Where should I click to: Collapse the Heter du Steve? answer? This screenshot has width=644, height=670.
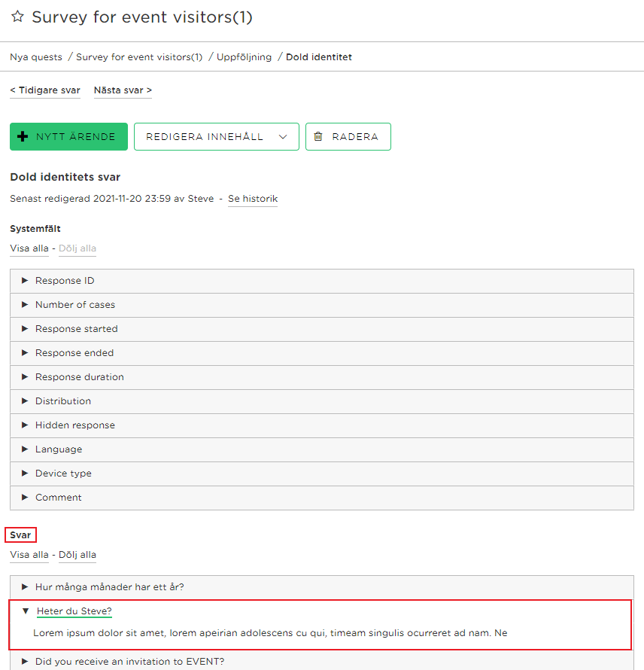(x=74, y=611)
